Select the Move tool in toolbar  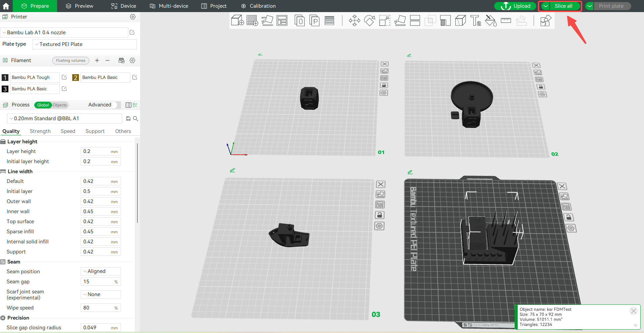tap(354, 21)
